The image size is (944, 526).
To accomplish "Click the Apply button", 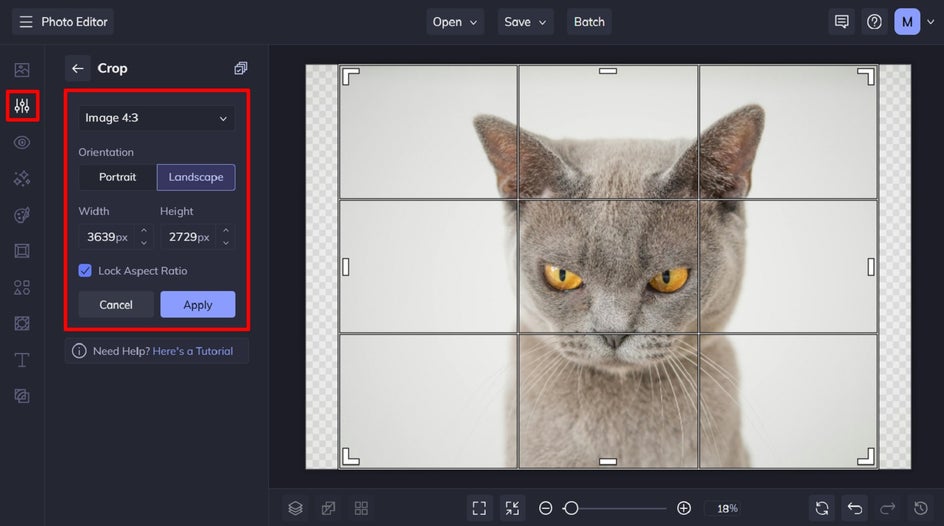I will pyautogui.click(x=197, y=305).
